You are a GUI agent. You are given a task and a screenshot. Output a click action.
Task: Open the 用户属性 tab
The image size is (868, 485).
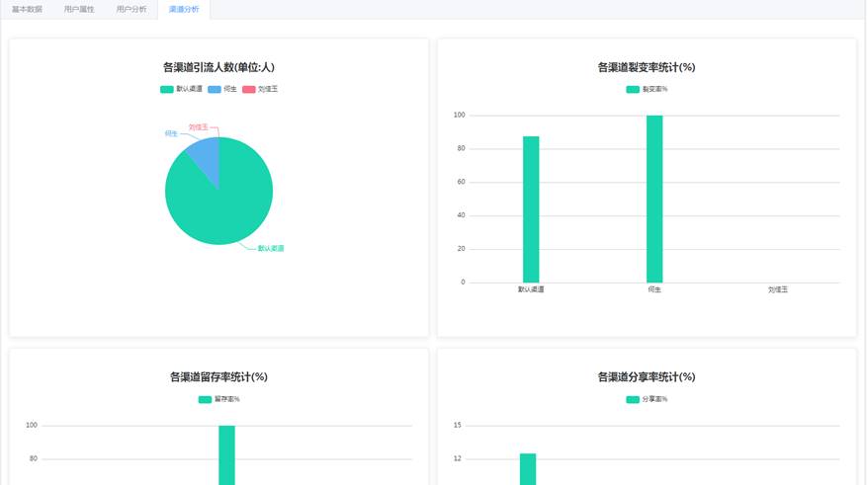79,10
